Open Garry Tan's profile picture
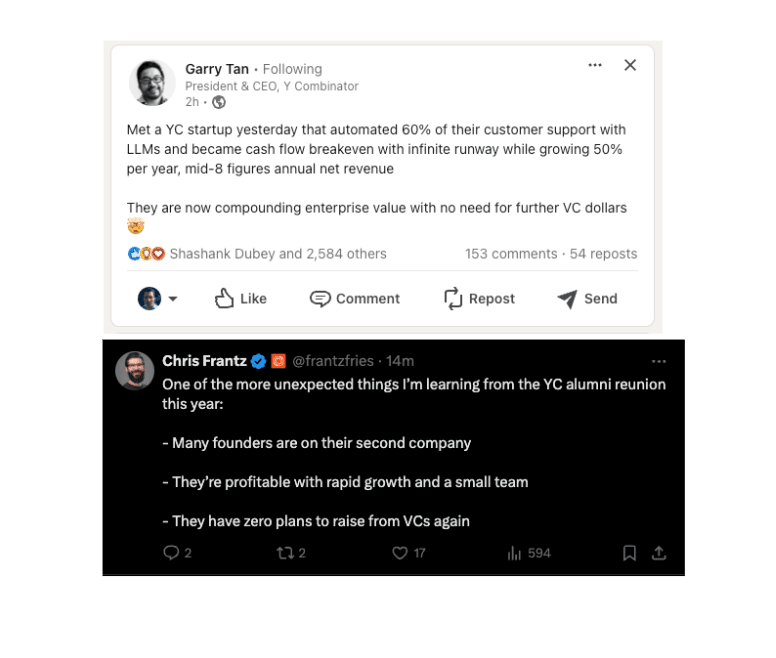The image size is (776, 658). tap(152, 83)
